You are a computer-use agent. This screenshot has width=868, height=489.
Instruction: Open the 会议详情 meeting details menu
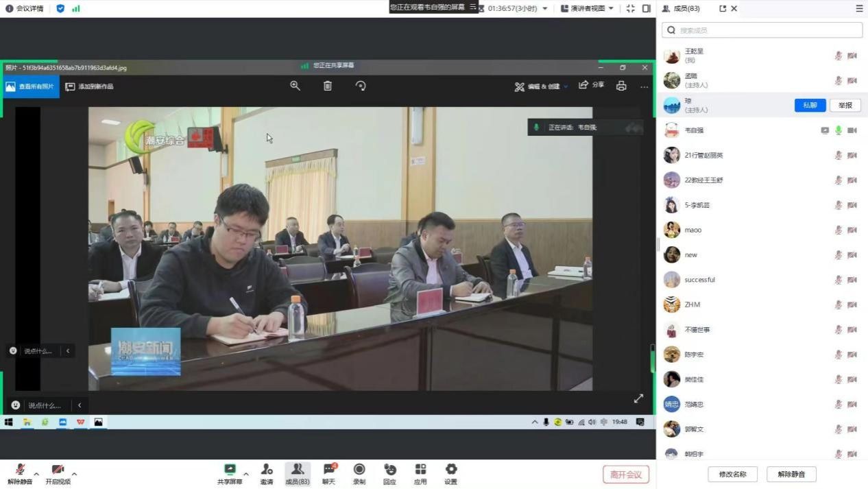tap(25, 8)
